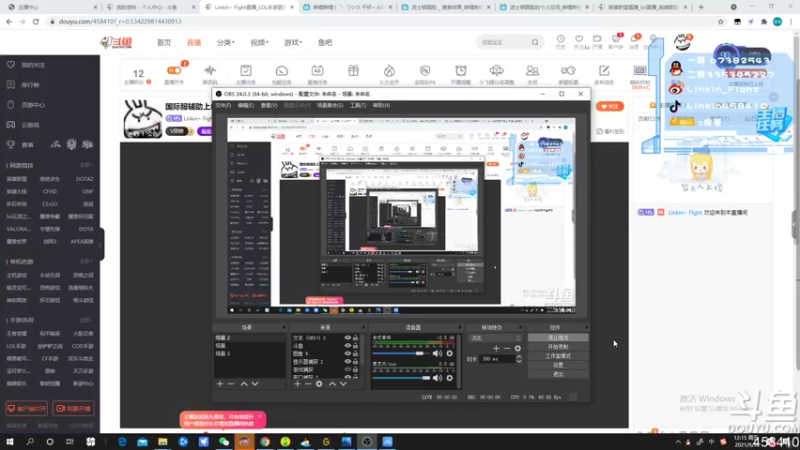Click the speed gauge task icon
Viewport: 800px width, 450px height.
pos(282,71)
